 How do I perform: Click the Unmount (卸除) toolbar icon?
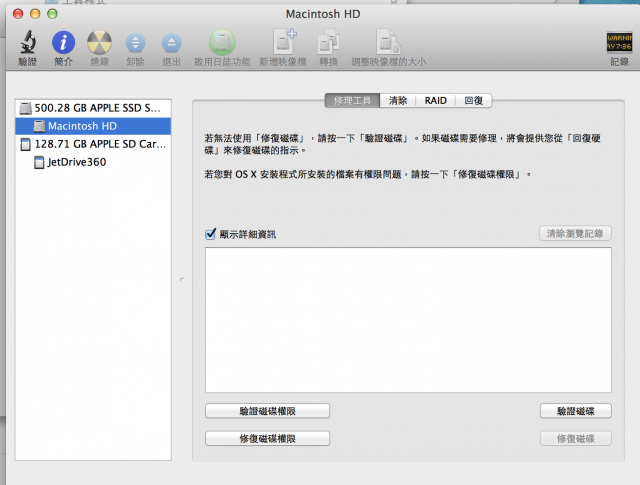coord(136,43)
